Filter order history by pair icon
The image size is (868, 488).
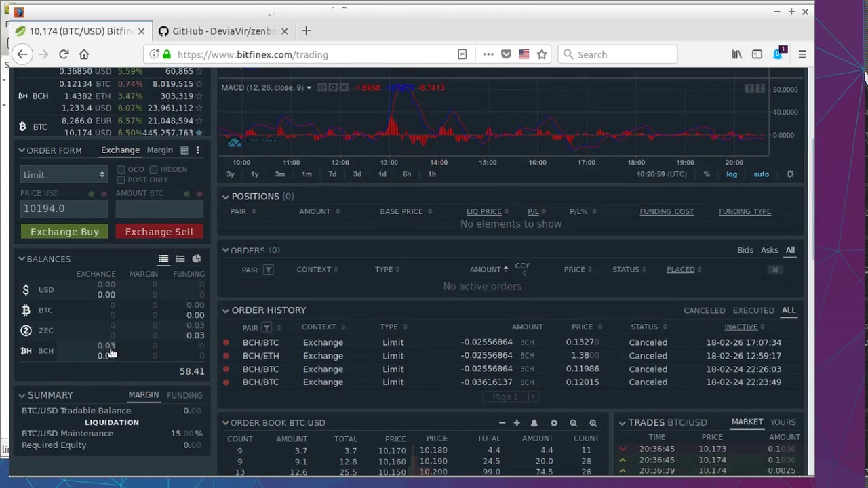click(267, 327)
